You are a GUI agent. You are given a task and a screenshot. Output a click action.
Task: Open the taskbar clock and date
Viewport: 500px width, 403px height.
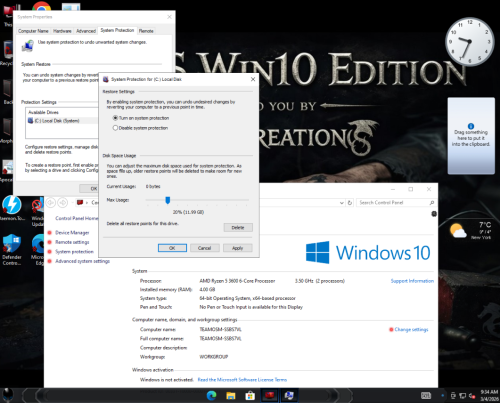(x=489, y=395)
